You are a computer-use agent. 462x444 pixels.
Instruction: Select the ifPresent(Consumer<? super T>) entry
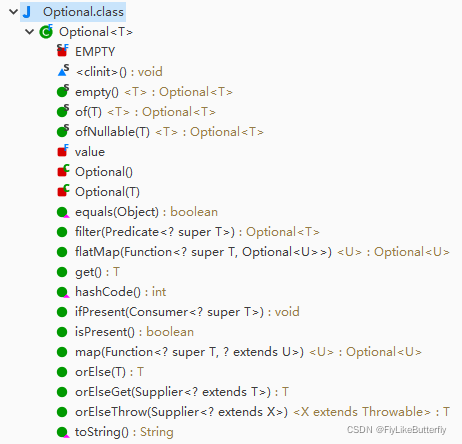coord(187,312)
